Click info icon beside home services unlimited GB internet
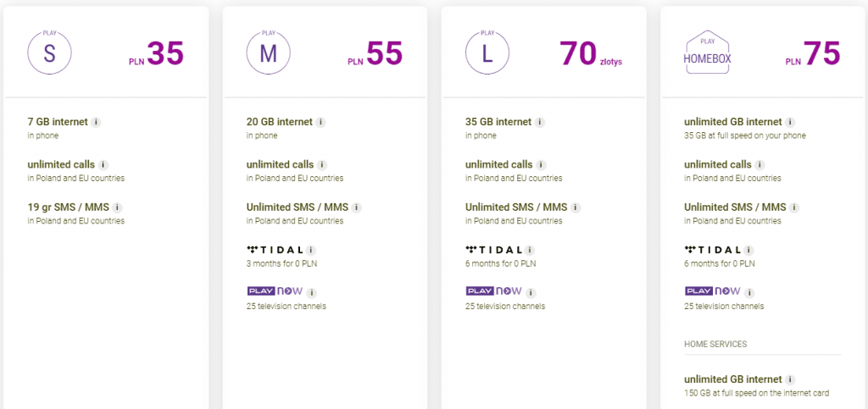The height and width of the screenshot is (409, 868). 790,379
